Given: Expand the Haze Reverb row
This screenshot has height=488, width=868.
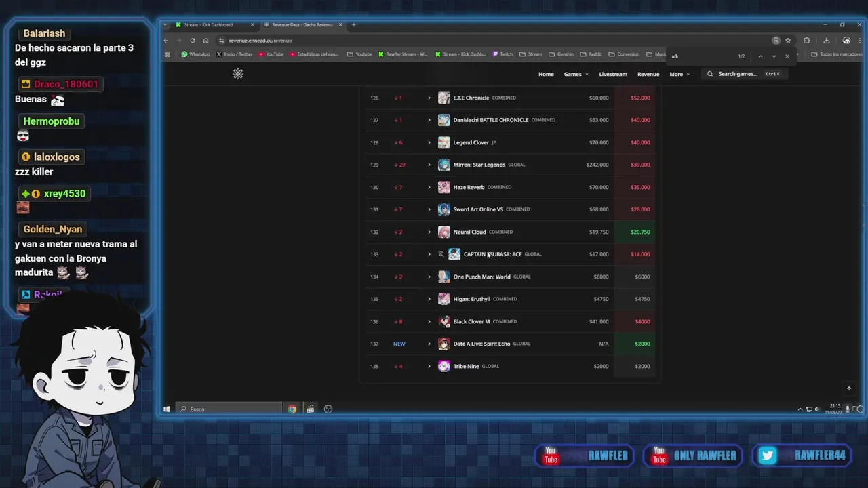Looking at the screenshot, I should click(429, 187).
